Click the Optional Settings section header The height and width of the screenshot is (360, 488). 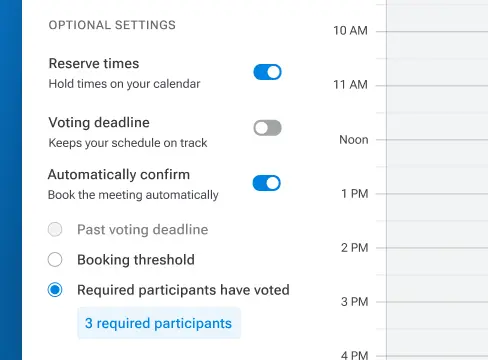tap(112, 25)
